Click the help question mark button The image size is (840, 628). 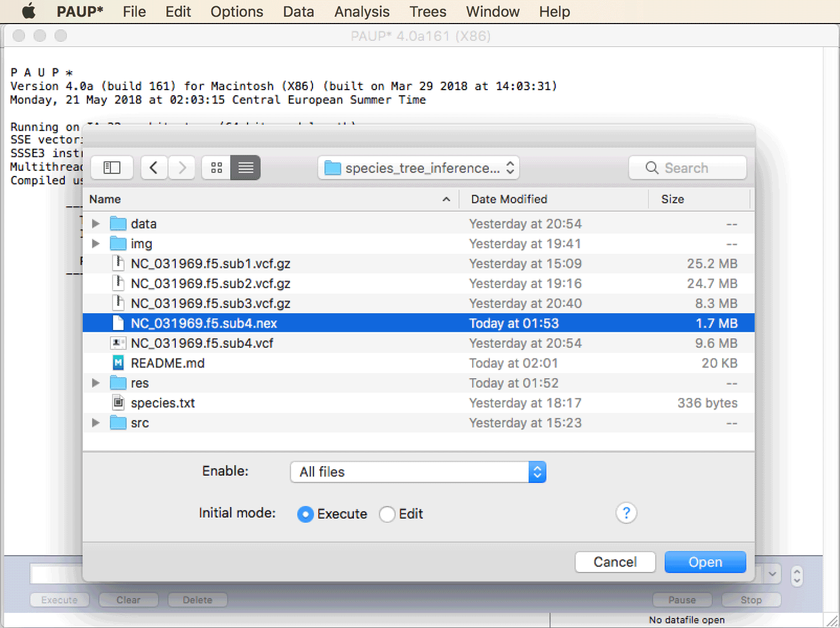(626, 513)
